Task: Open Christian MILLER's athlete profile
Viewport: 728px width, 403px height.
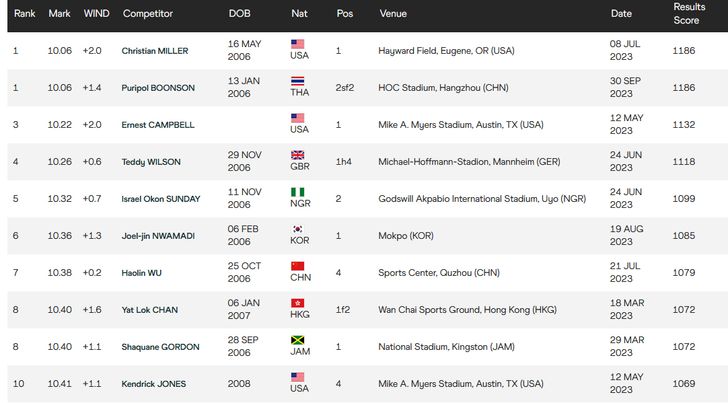Action: (x=155, y=51)
